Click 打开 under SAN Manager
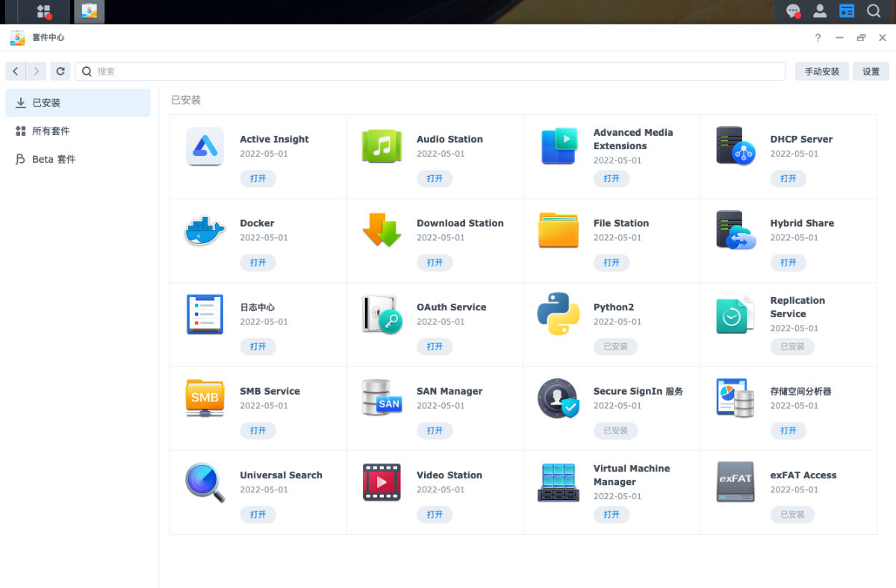 click(435, 431)
